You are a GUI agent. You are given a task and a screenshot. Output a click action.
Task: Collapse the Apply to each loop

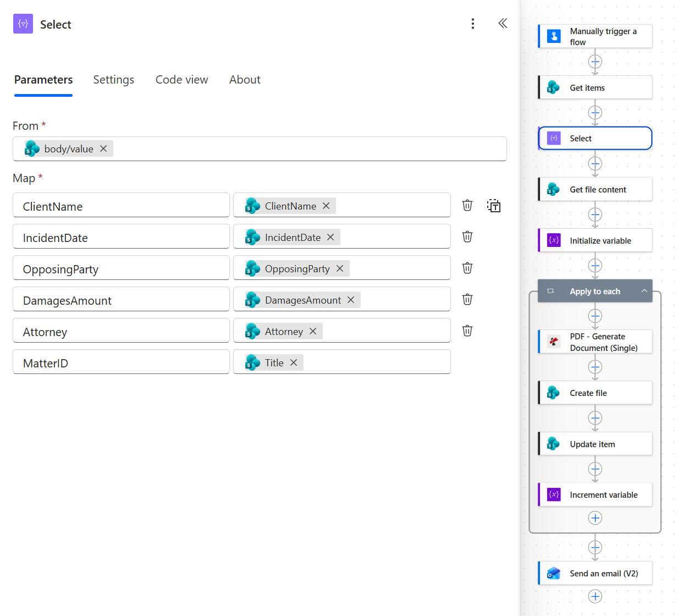tap(644, 291)
